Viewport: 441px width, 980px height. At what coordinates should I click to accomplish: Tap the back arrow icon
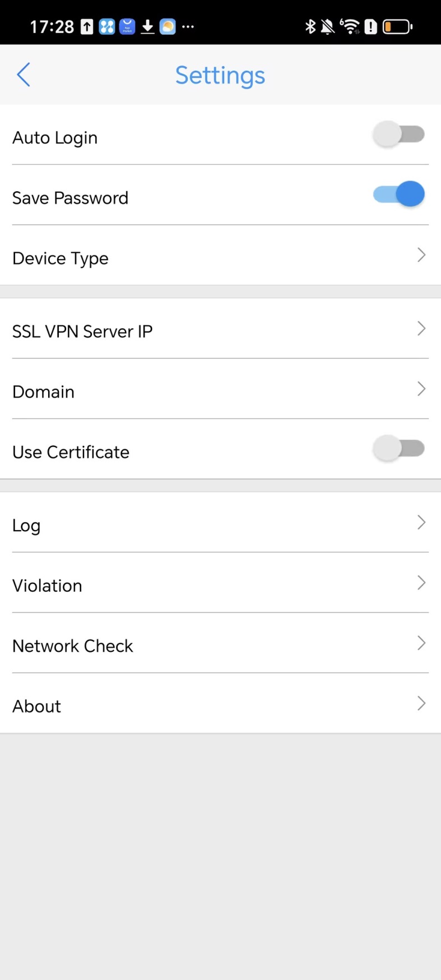tap(24, 75)
